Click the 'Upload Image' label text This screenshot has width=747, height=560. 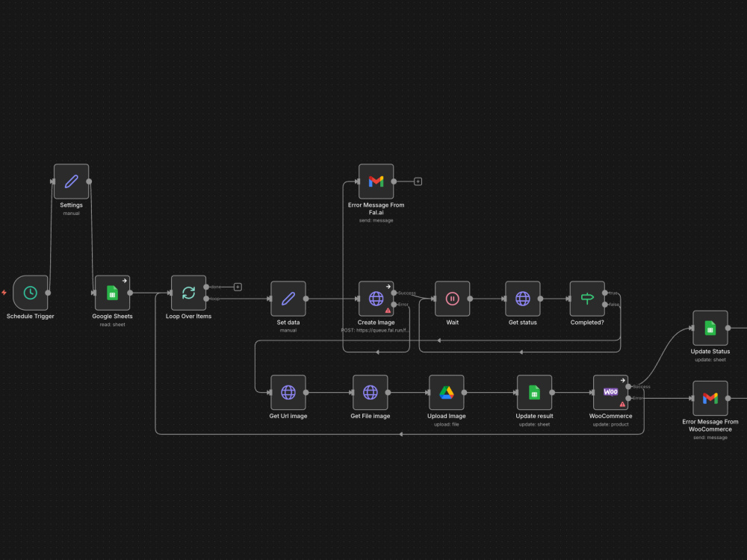(447, 416)
